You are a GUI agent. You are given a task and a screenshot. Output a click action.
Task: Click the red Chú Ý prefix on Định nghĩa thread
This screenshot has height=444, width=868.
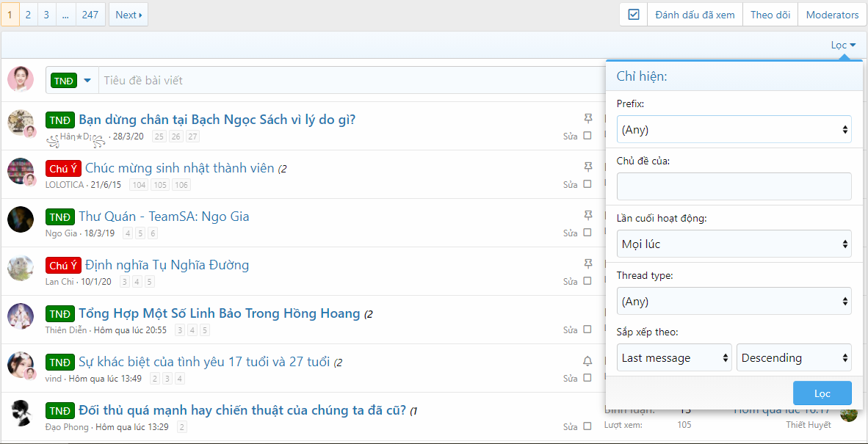tap(63, 266)
